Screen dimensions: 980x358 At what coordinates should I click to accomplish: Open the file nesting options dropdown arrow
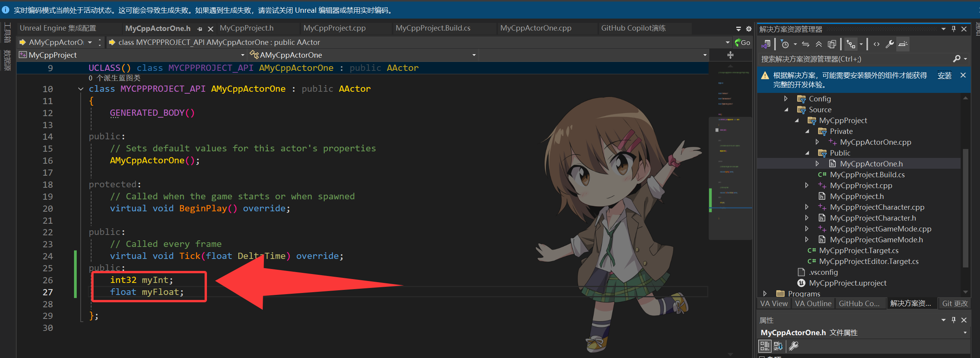tap(861, 44)
